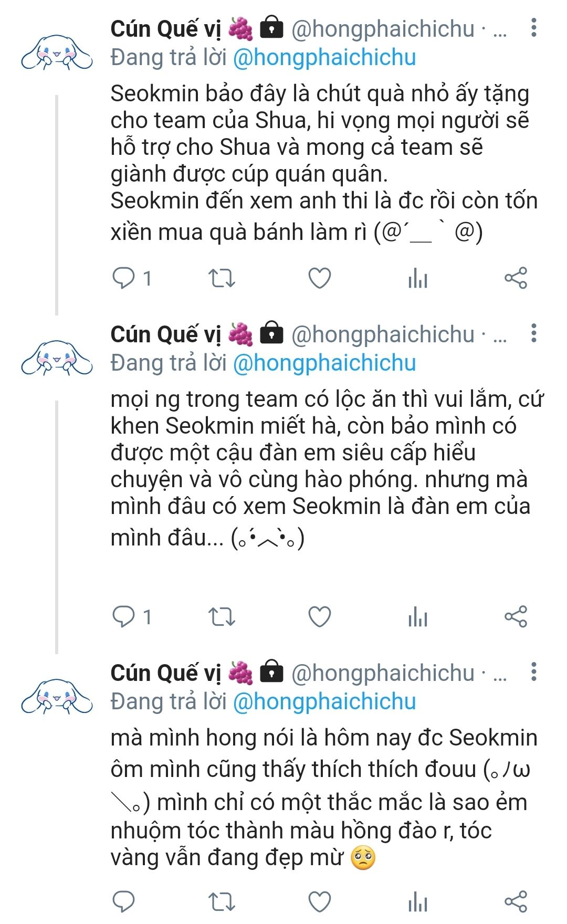This screenshot has height=924, width=567.
Task: View analytics of the first tweet
Action: (418, 278)
